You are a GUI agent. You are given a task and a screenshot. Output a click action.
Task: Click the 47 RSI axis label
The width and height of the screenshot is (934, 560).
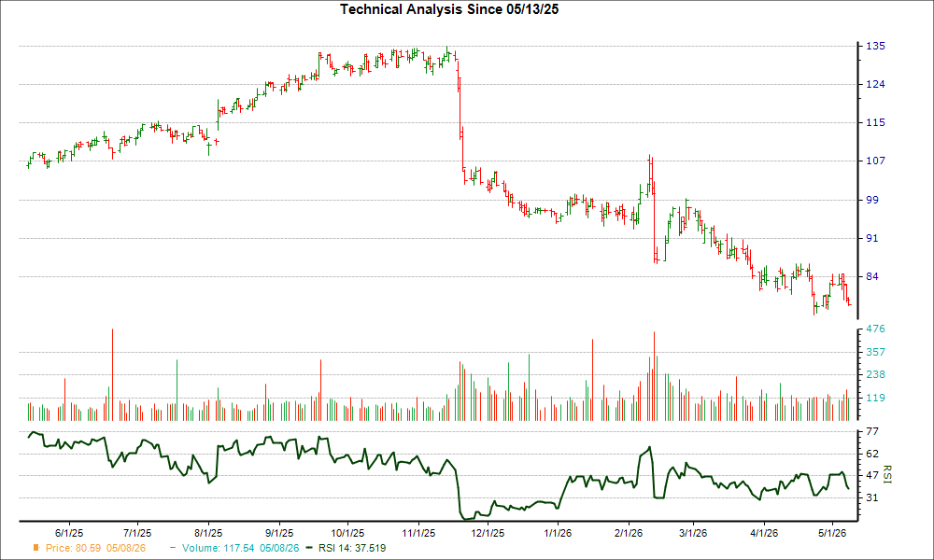tap(872, 475)
